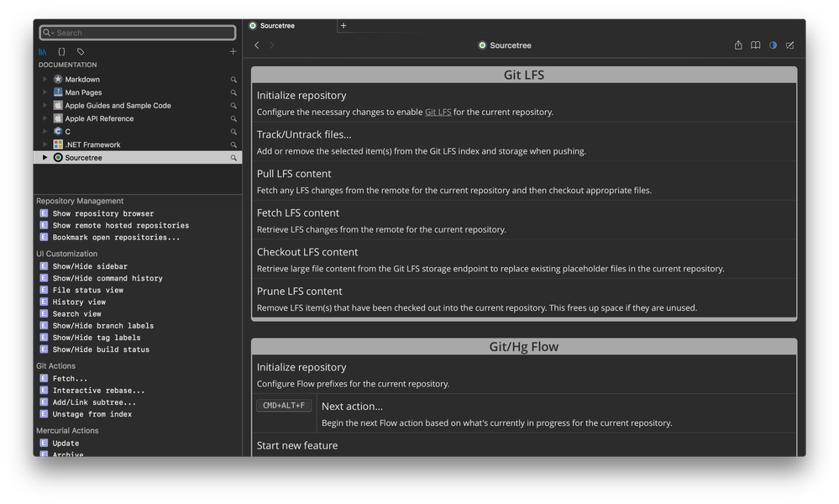The image size is (839, 504).
Task: Add a new docset with the plus button
Action: point(233,52)
